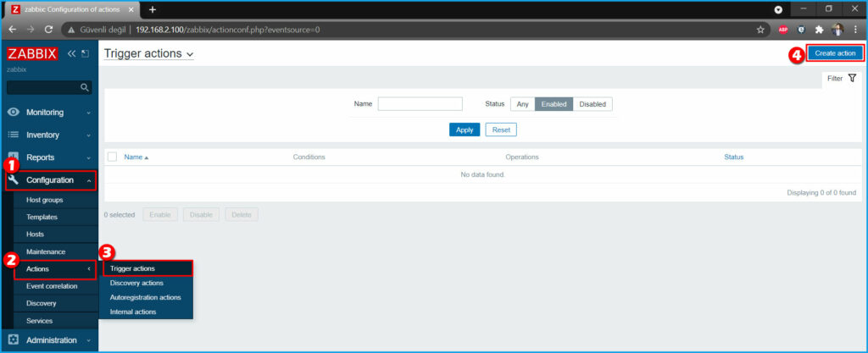Image resolution: width=868 pixels, height=353 pixels.
Task: Open Chrome's three-dot menu
Action: [856, 30]
